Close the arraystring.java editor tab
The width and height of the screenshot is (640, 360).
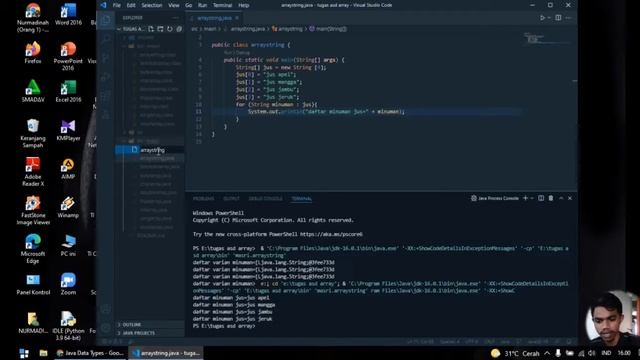coord(237,18)
